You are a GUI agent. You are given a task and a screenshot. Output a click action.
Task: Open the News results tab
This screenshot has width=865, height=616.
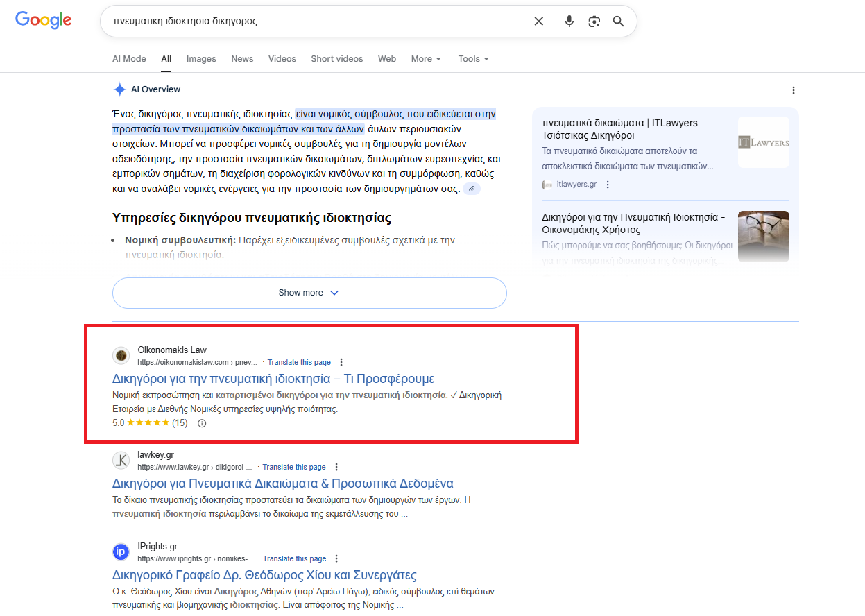click(242, 59)
